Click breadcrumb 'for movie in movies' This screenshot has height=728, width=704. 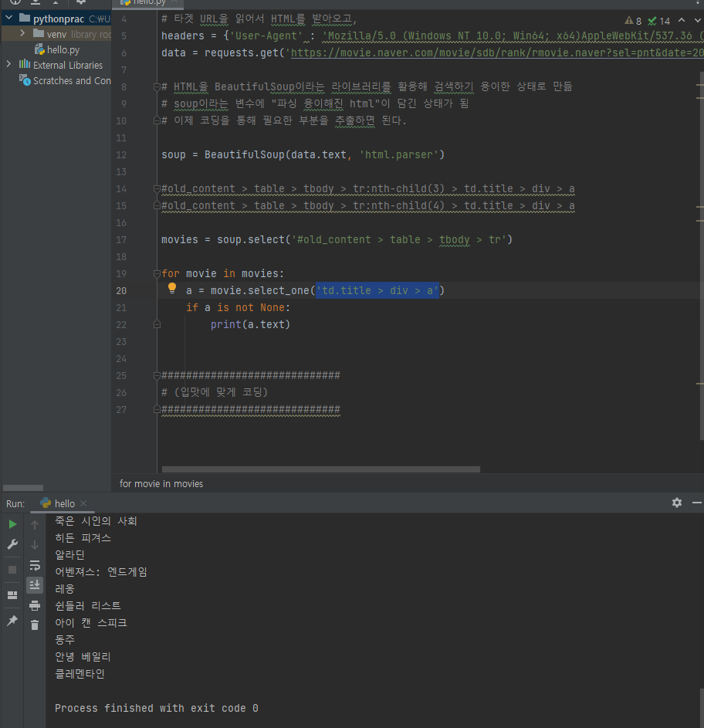[161, 484]
